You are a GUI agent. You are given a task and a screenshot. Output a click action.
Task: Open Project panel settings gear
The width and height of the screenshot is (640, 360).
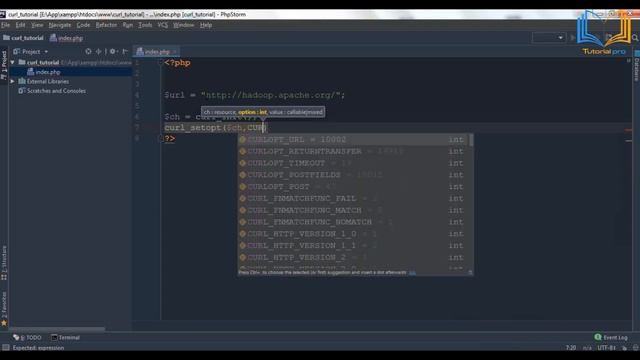click(x=113, y=51)
